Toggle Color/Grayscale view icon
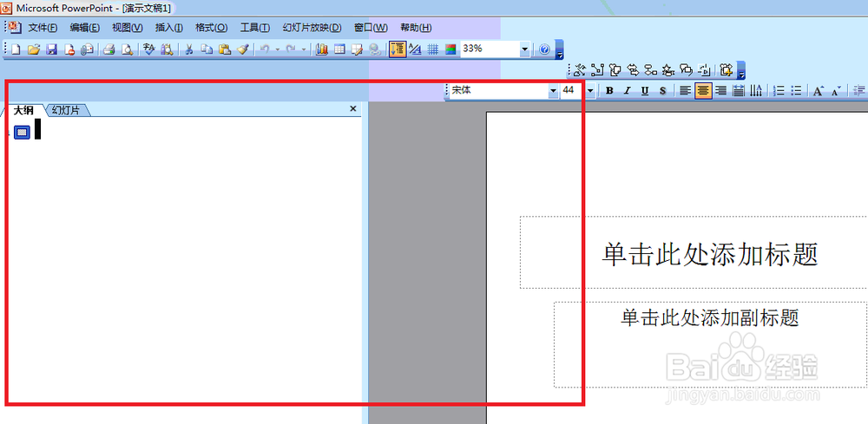The image size is (868, 424). [x=450, y=49]
